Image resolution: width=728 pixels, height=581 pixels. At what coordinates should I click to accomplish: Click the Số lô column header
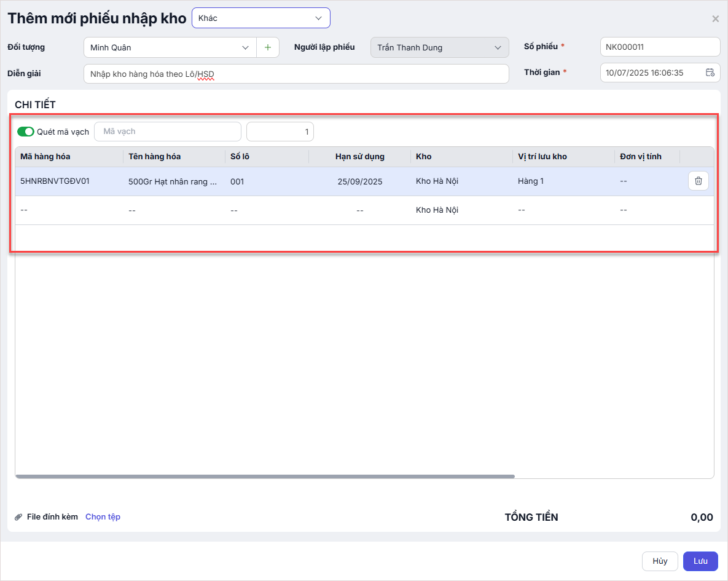[240, 157]
